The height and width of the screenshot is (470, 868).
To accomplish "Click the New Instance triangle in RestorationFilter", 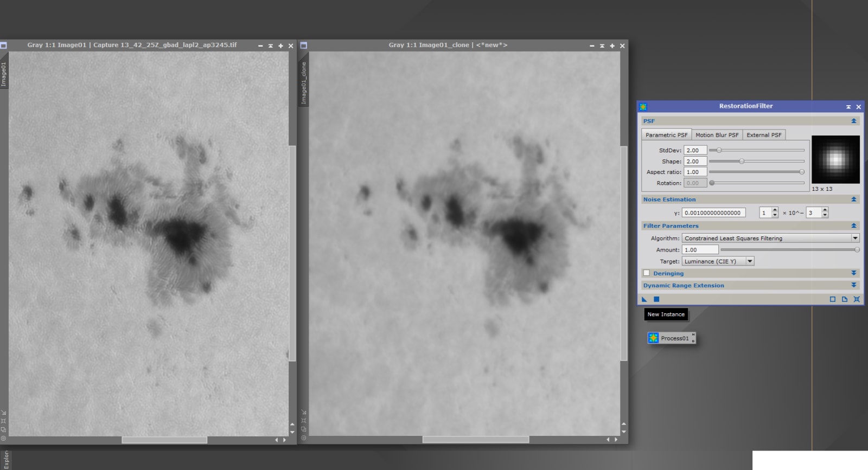I will [644, 299].
